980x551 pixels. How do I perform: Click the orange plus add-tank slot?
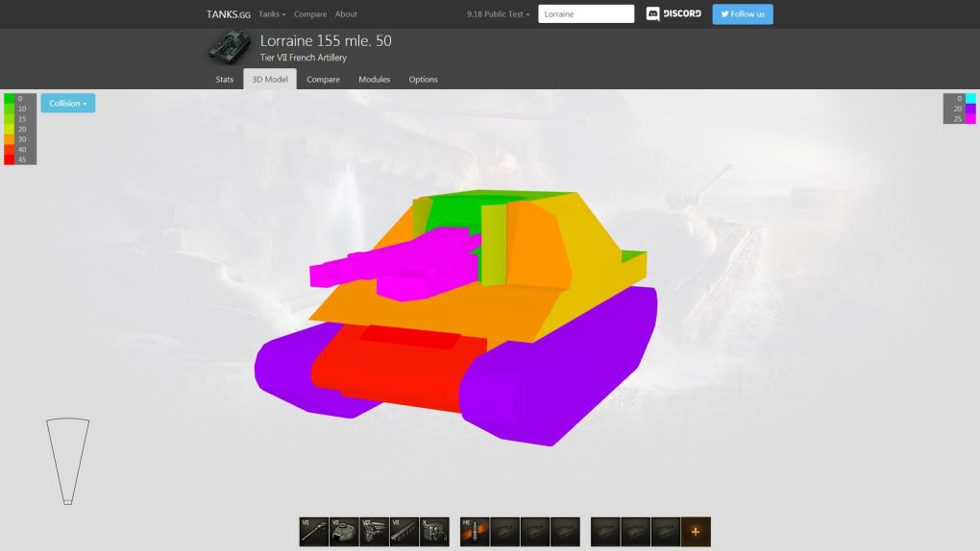696,531
